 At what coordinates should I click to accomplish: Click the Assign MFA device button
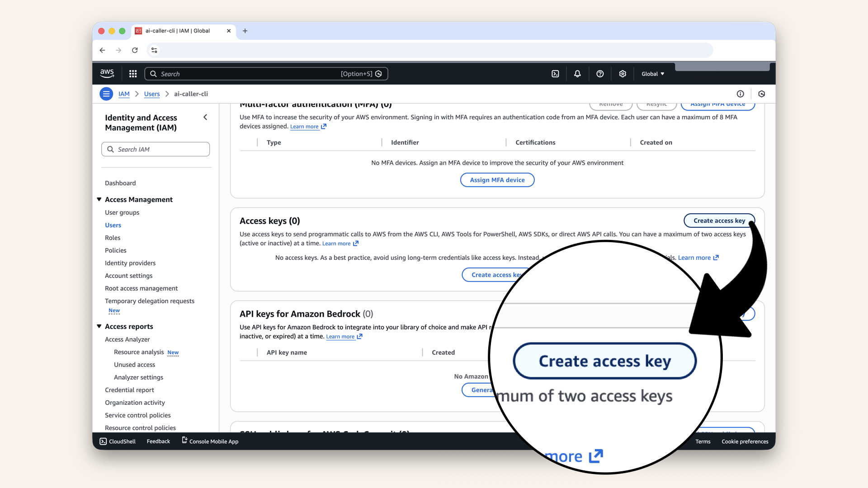pos(497,180)
